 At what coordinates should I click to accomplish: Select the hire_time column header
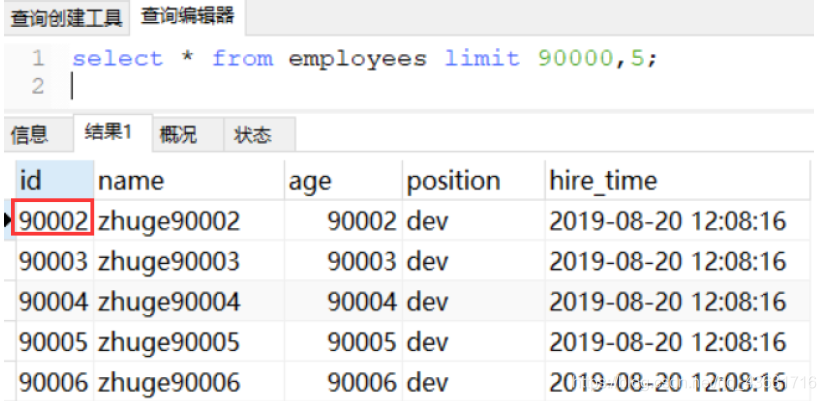603,181
